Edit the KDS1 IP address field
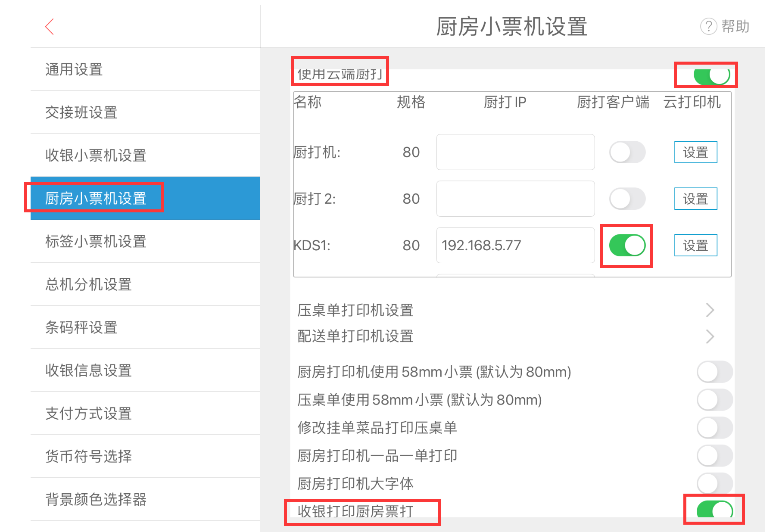 point(516,245)
